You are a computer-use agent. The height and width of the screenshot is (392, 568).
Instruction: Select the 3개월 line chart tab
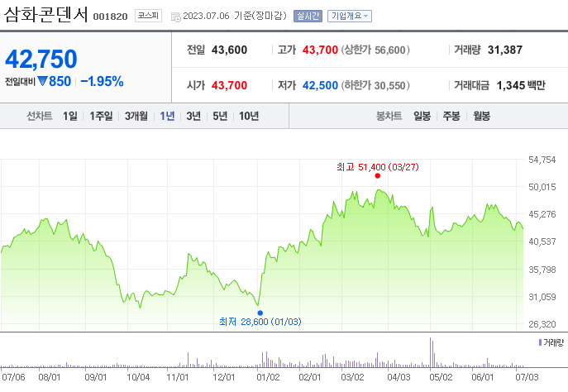point(136,116)
